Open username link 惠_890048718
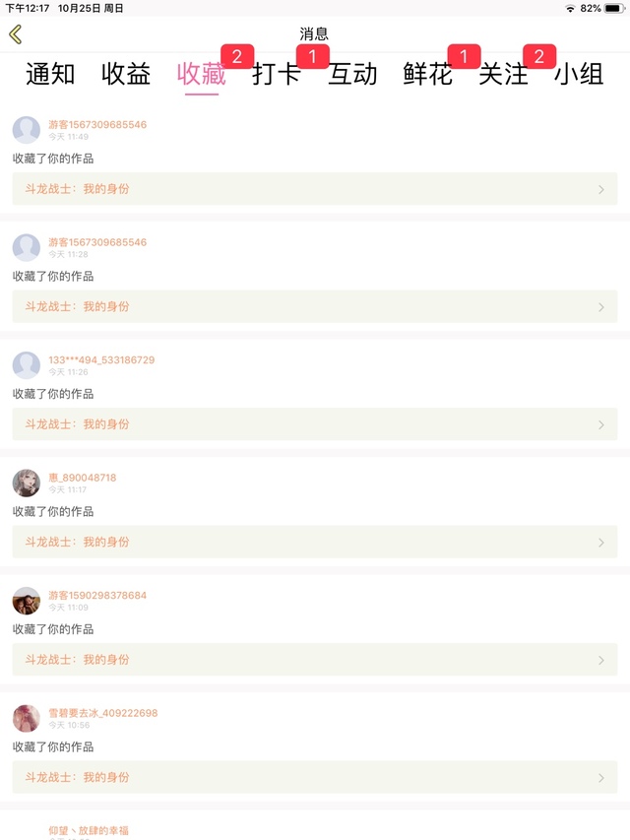Image resolution: width=630 pixels, height=840 pixels. click(83, 478)
